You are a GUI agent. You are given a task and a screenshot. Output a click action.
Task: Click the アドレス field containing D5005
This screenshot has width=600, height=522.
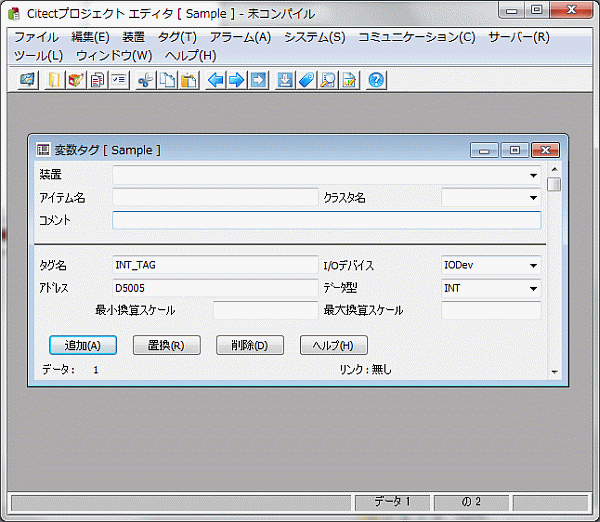(215, 288)
